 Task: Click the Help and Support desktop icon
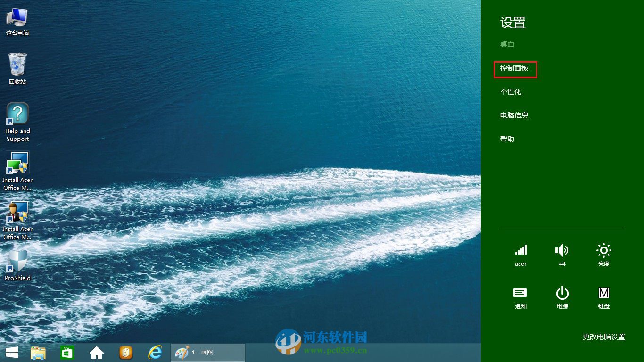coord(17,119)
